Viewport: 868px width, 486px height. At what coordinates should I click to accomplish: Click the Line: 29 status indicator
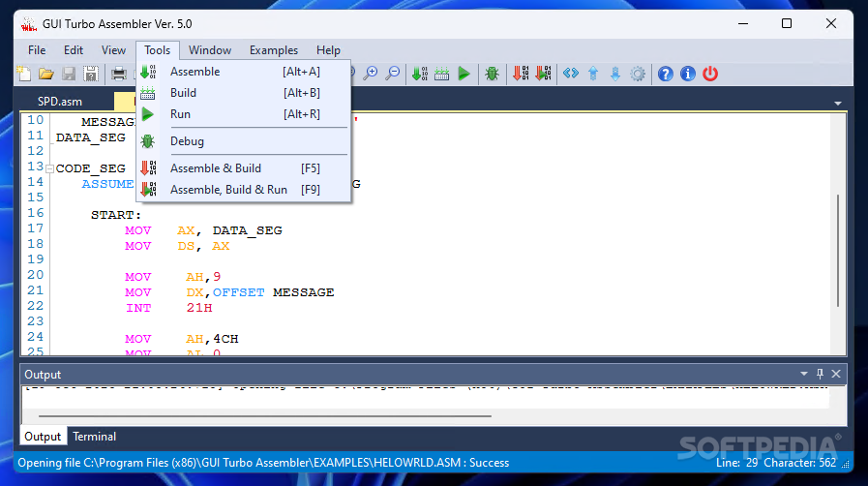736,463
